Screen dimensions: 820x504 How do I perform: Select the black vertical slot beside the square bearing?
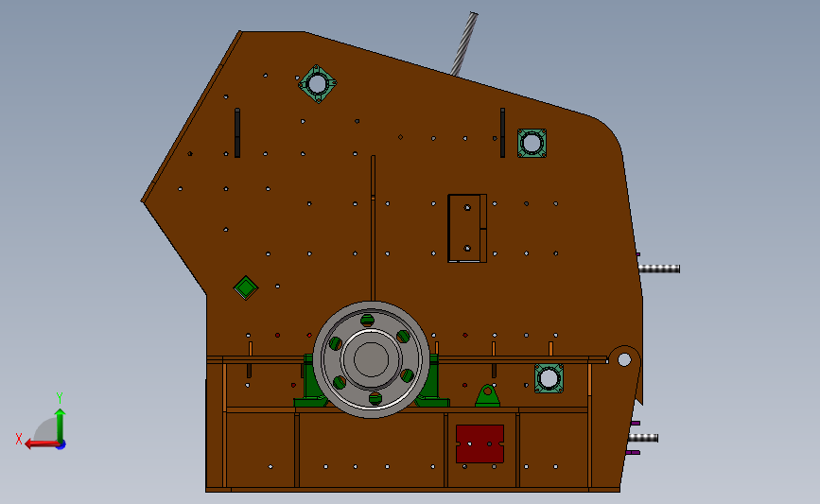(x=502, y=132)
